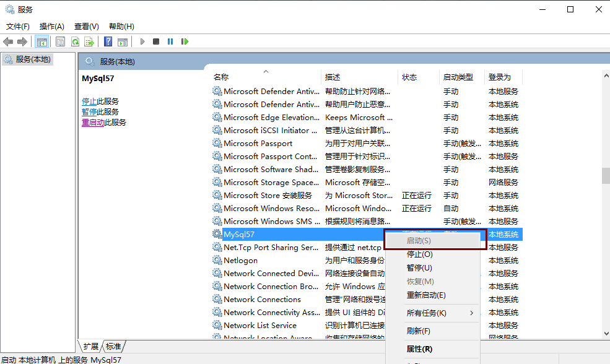Switch to the 扩展 tab
The width and height of the screenshot is (610, 364).
[x=90, y=347]
